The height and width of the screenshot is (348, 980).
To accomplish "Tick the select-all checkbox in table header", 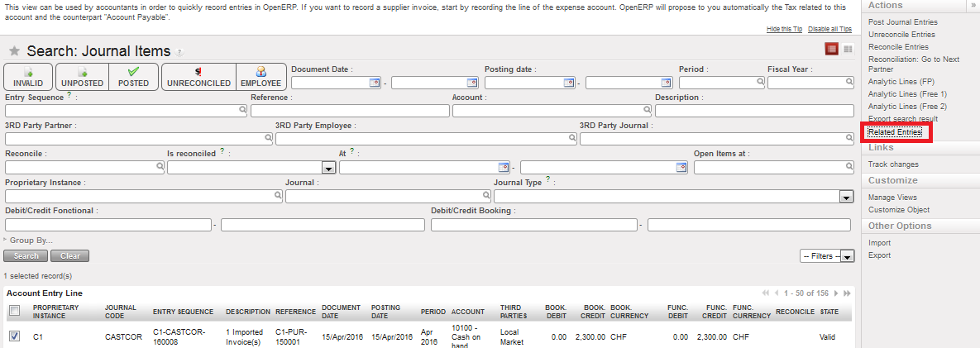I will tap(14, 311).
